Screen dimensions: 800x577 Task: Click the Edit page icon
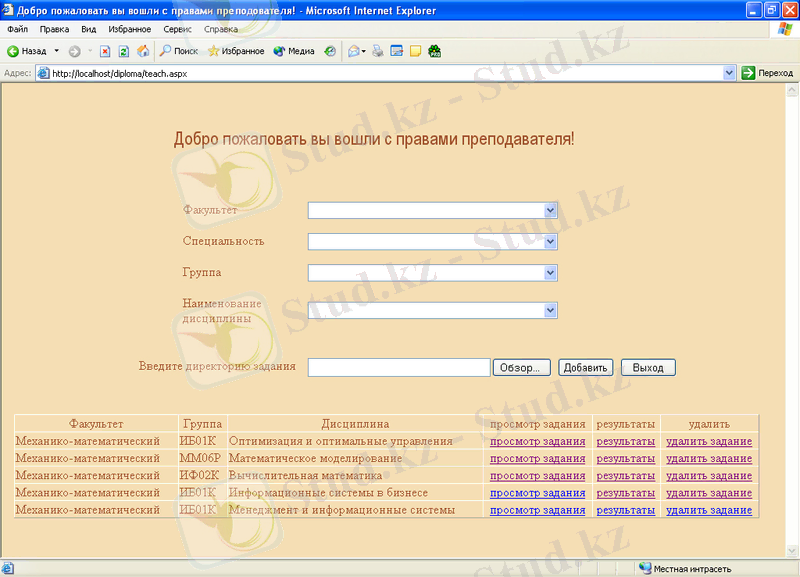pos(396,51)
